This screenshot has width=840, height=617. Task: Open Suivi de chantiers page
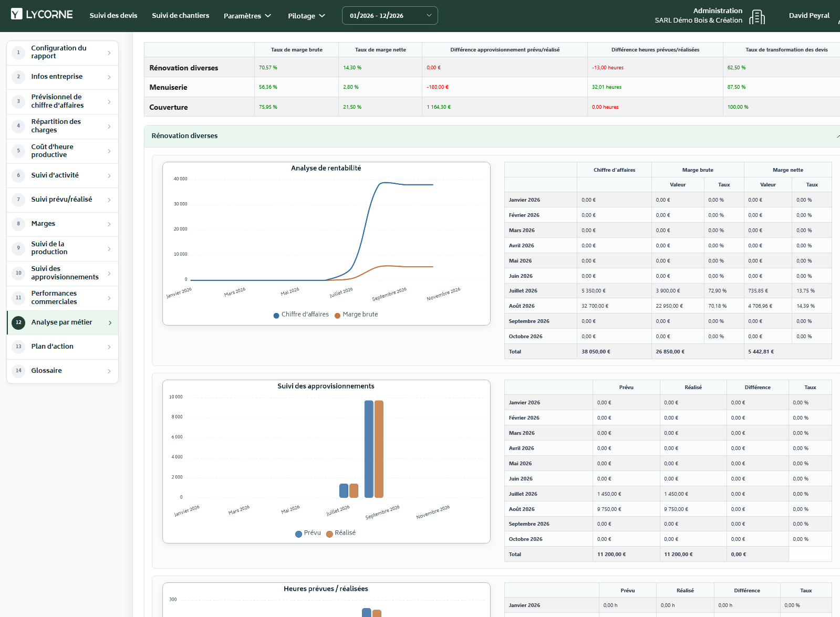tap(181, 15)
